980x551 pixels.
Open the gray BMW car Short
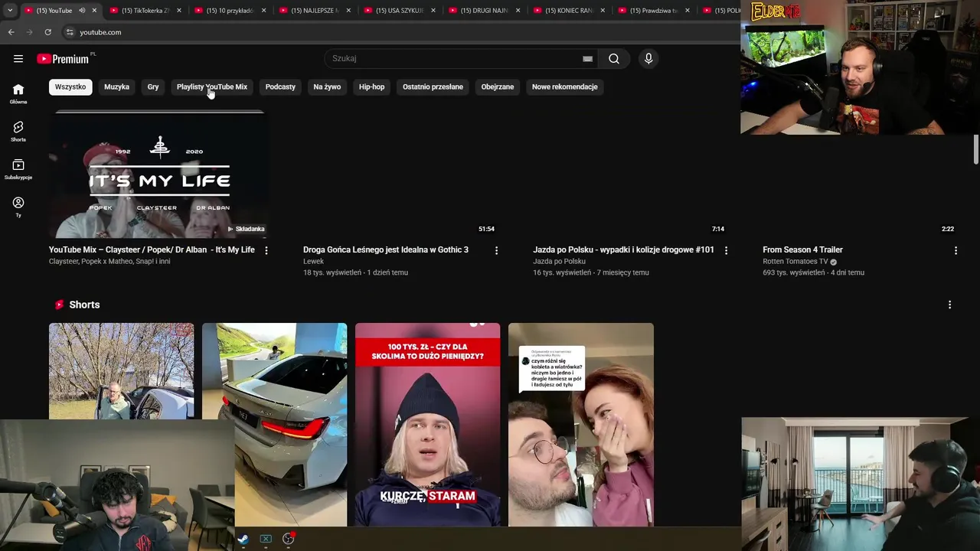pyautogui.click(x=274, y=425)
